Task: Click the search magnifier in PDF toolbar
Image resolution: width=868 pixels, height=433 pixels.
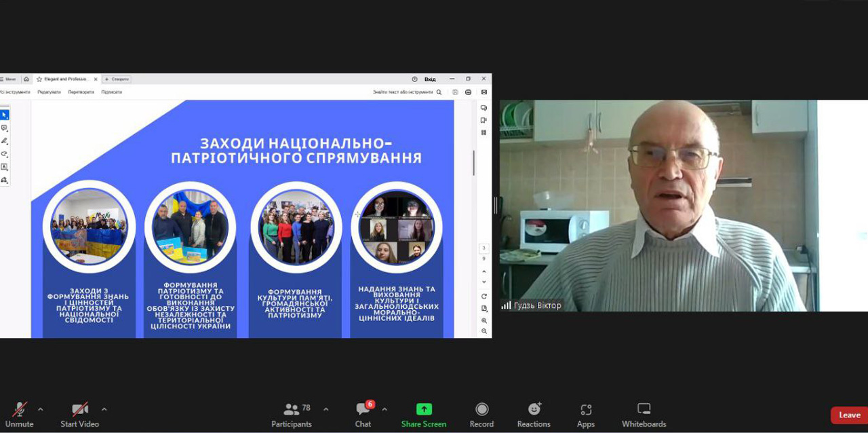Action: click(x=439, y=92)
